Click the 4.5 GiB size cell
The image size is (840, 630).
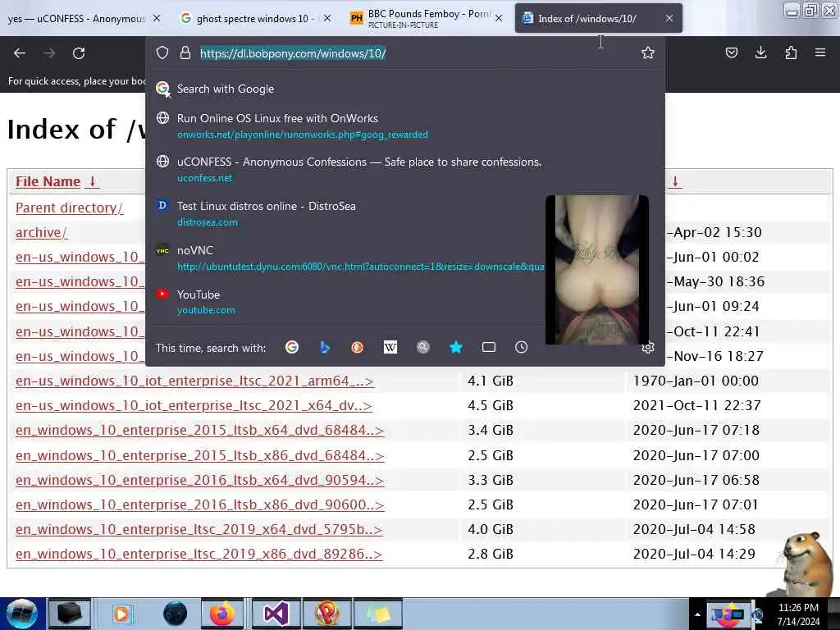point(491,405)
